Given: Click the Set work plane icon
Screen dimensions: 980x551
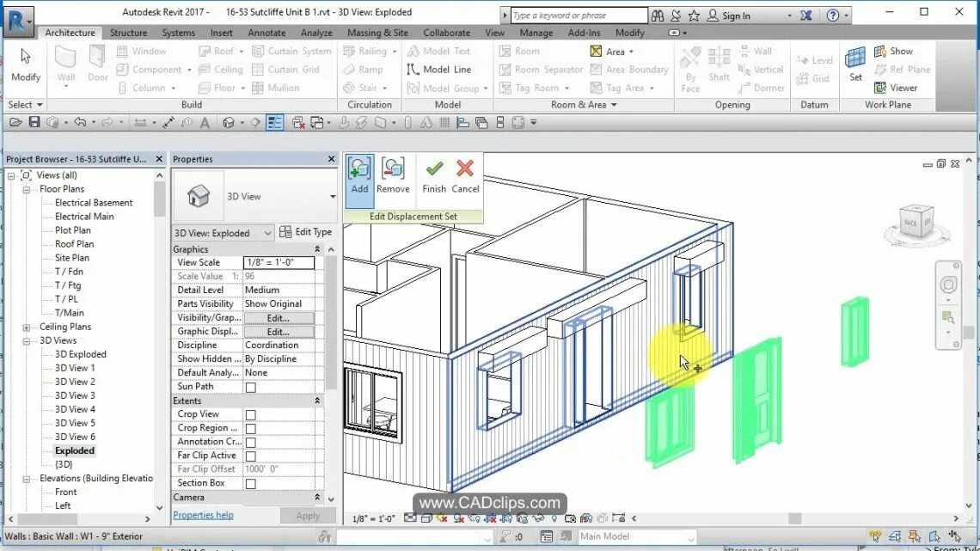Looking at the screenshot, I should pos(855,65).
